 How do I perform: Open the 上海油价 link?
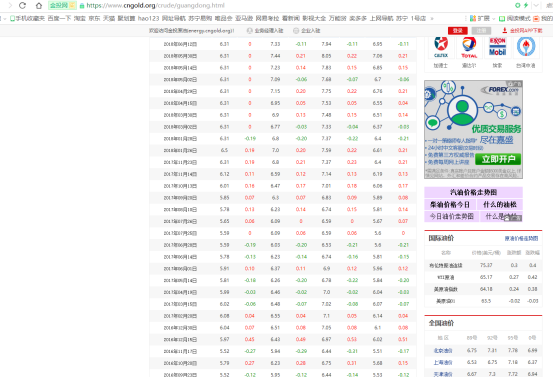pos(443,362)
